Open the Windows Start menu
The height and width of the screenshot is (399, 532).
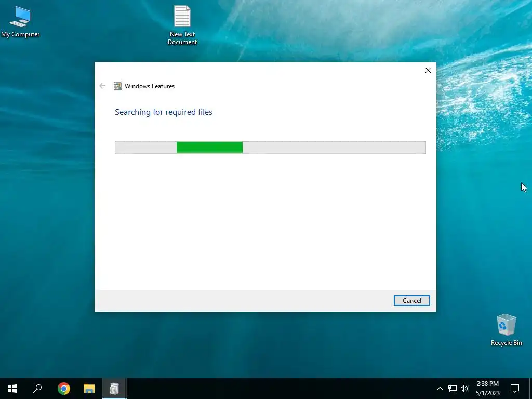coord(12,389)
